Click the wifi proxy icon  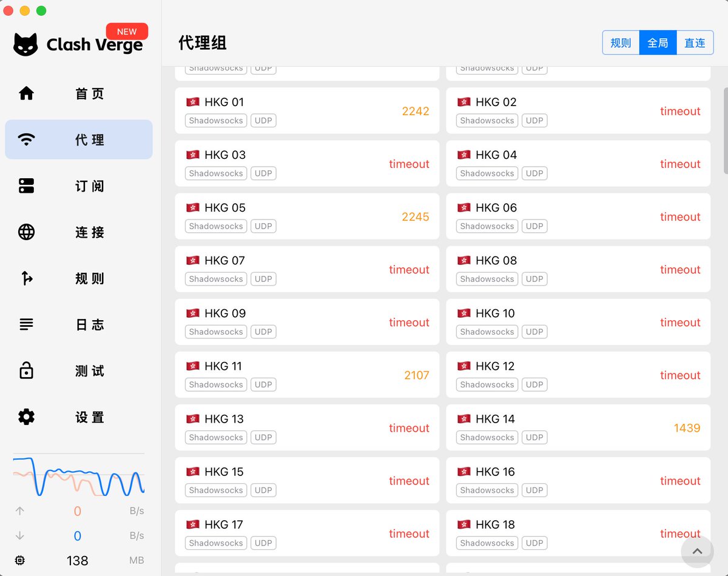pyautogui.click(x=27, y=139)
